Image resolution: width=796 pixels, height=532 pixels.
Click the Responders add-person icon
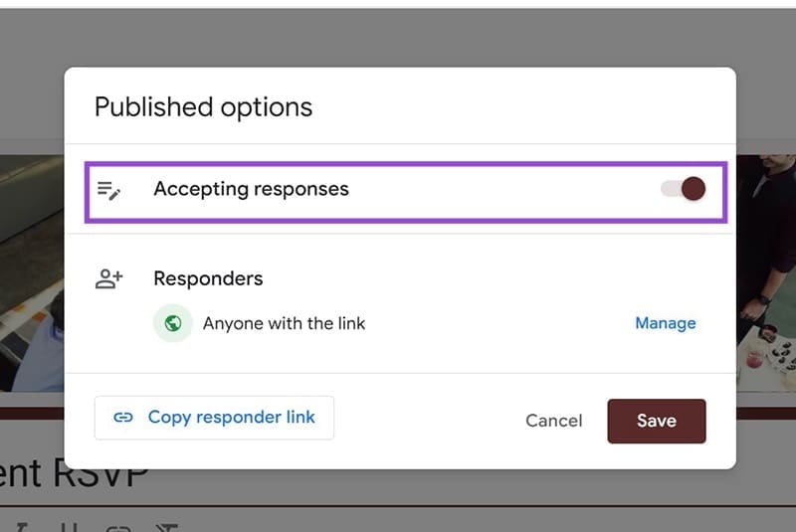[108, 279]
